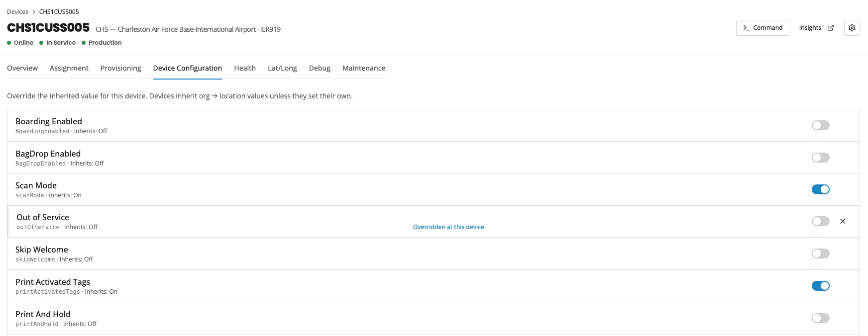Click the CHS1CUSS005 breadcrumb item
The image size is (868, 336).
(x=59, y=12)
